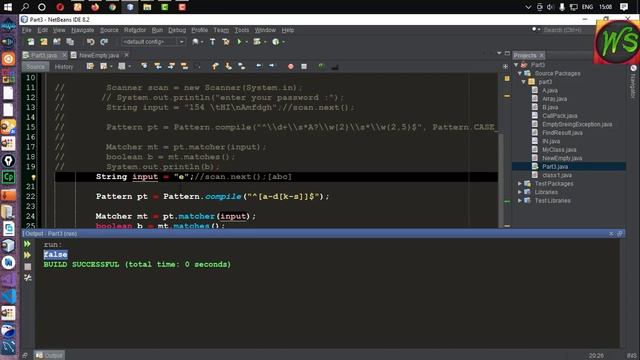Click the Stop Macro Recording icon
The width and height of the screenshot is (640, 360).
coord(304,66)
